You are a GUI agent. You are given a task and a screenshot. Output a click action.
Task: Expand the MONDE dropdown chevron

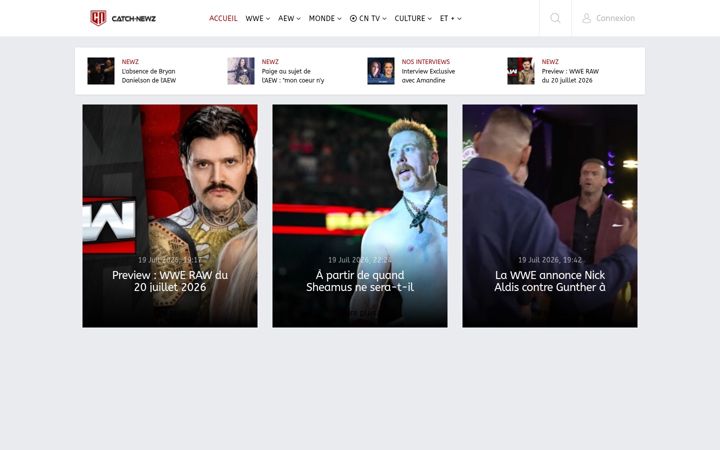coord(339,19)
